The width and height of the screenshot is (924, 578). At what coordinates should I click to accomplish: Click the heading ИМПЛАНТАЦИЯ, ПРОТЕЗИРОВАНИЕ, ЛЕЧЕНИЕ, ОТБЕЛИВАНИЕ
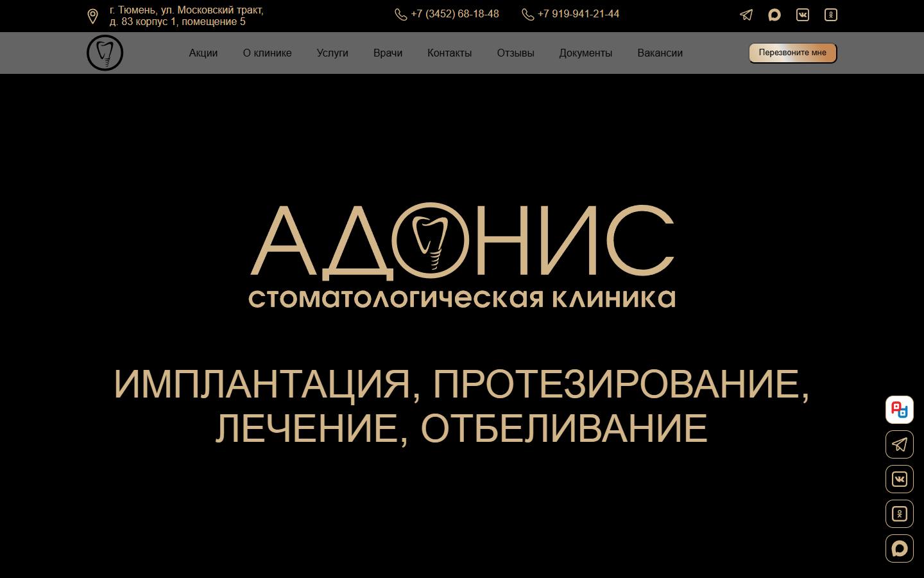462,406
